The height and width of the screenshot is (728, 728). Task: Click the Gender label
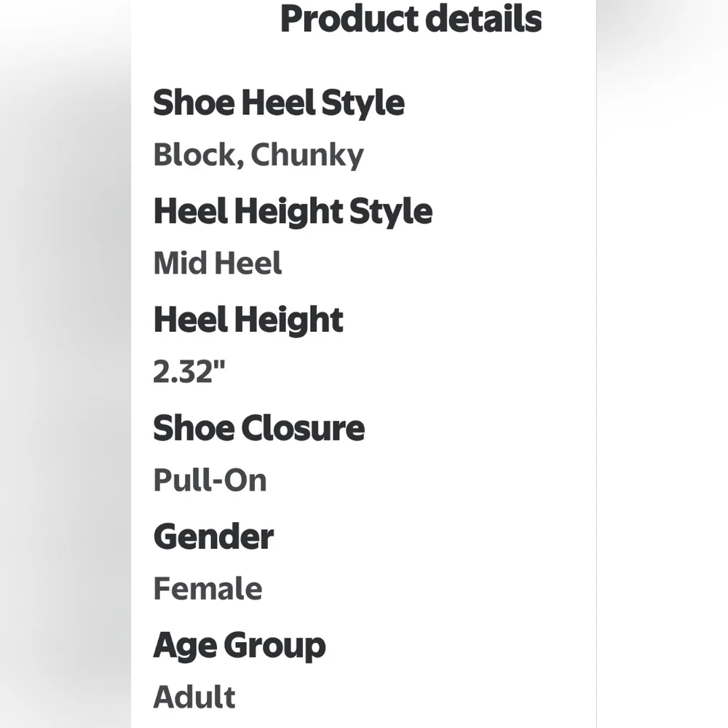pos(213,537)
